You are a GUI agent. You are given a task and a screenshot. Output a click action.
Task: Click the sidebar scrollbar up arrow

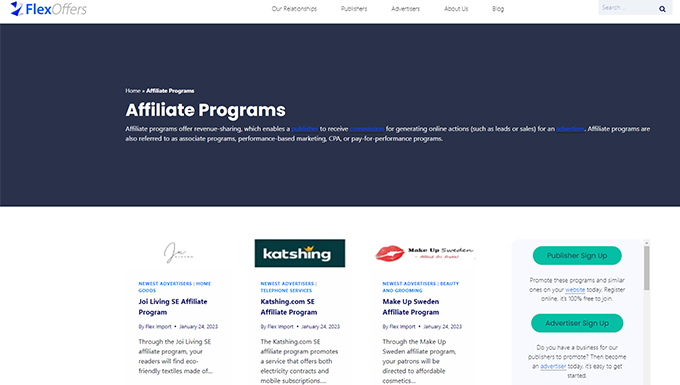[647, 243]
